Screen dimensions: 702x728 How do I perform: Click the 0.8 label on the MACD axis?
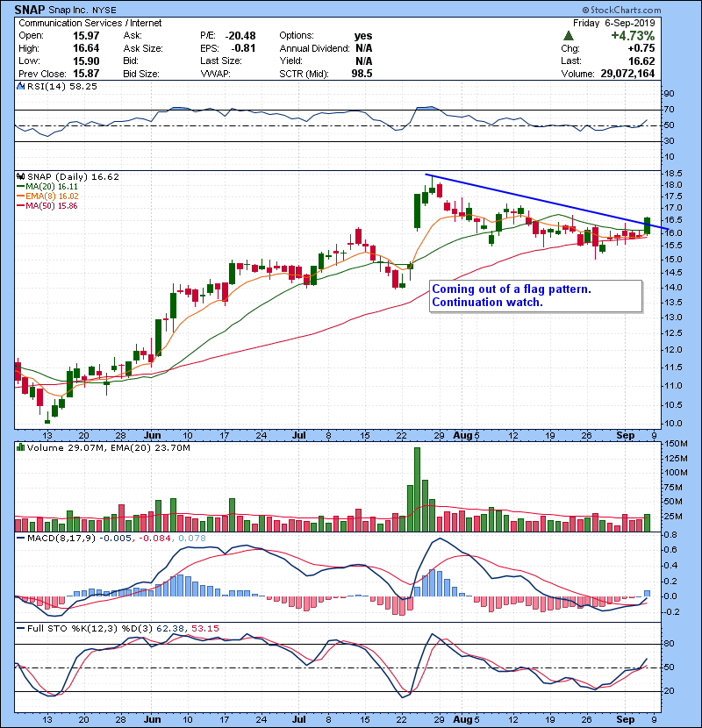coord(670,534)
